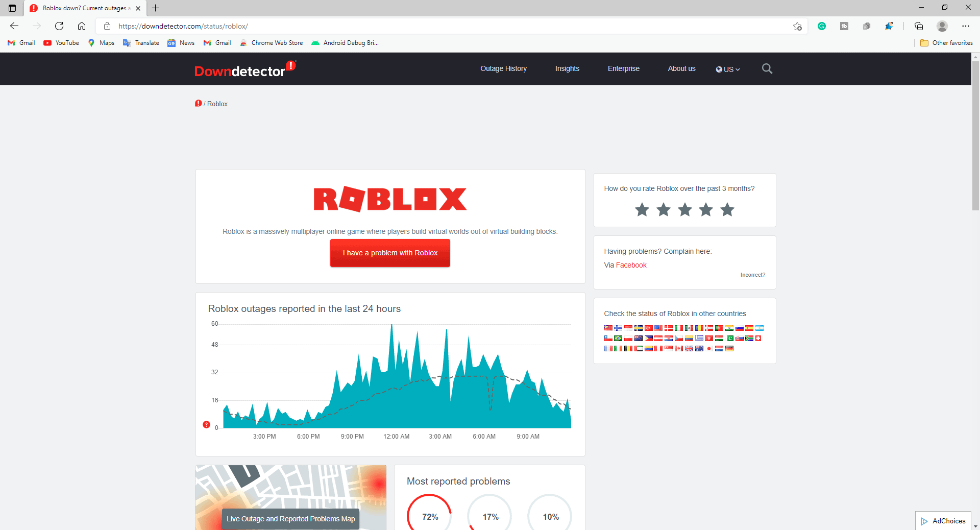Viewport: 980px width, 530px height.
Task: Click the Downdetector home breadcrumb icon
Action: tap(198, 103)
